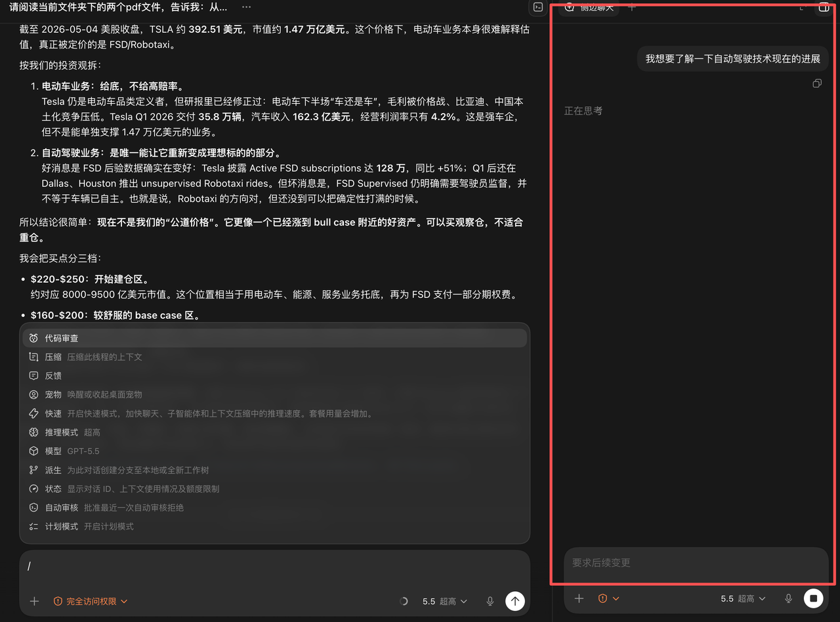Viewport: 840px width, 622px height.
Task: Open side chat 5.5 超高 model dropdown
Action: point(743,598)
